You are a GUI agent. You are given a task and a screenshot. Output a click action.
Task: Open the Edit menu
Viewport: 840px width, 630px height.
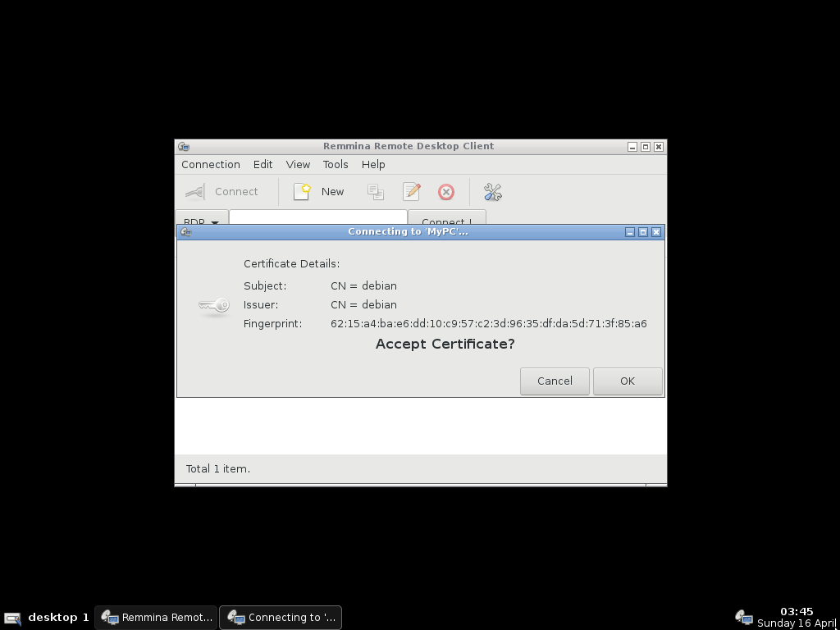(263, 164)
